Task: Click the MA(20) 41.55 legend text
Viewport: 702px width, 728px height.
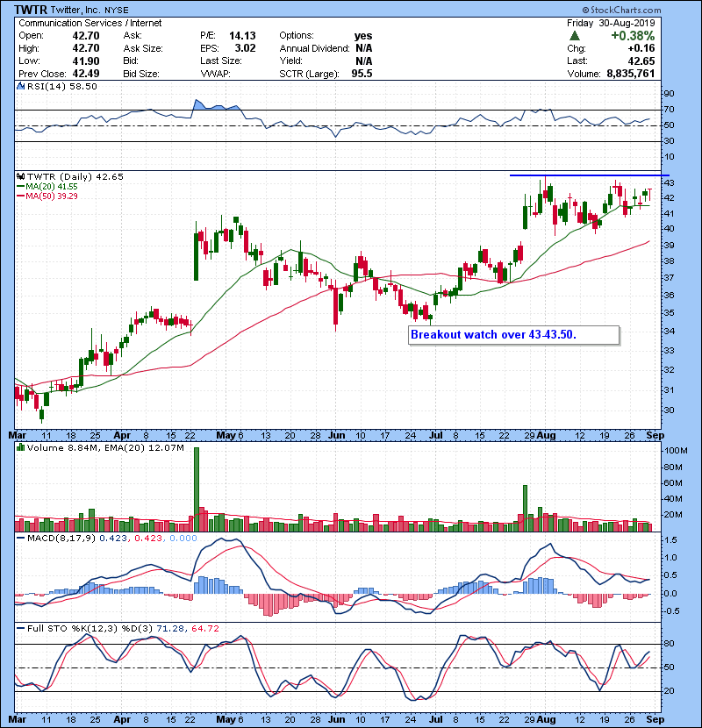Action: click(52, 187)
